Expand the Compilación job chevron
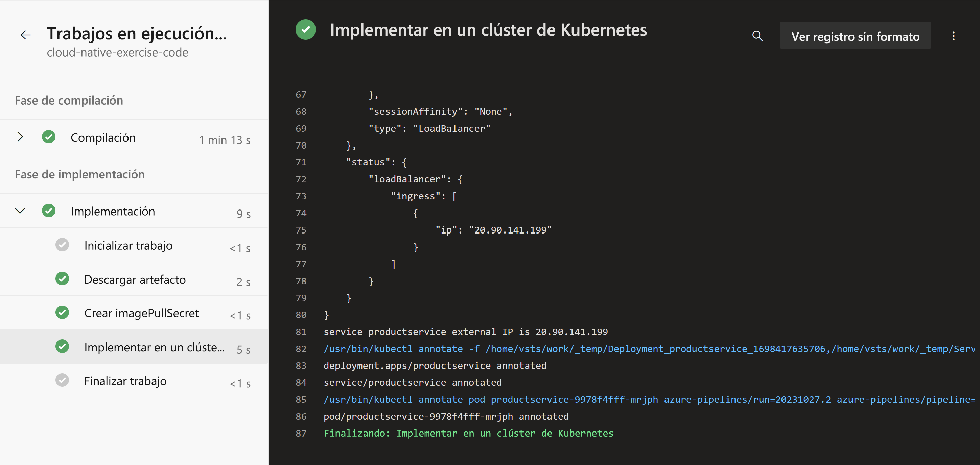The height and width of the screenshot is (465, 980). [x=20, y=137]
